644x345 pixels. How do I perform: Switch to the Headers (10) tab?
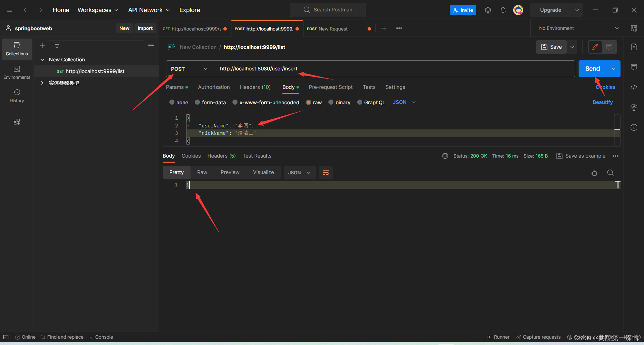pyautogui.click(x=255, y=87)
